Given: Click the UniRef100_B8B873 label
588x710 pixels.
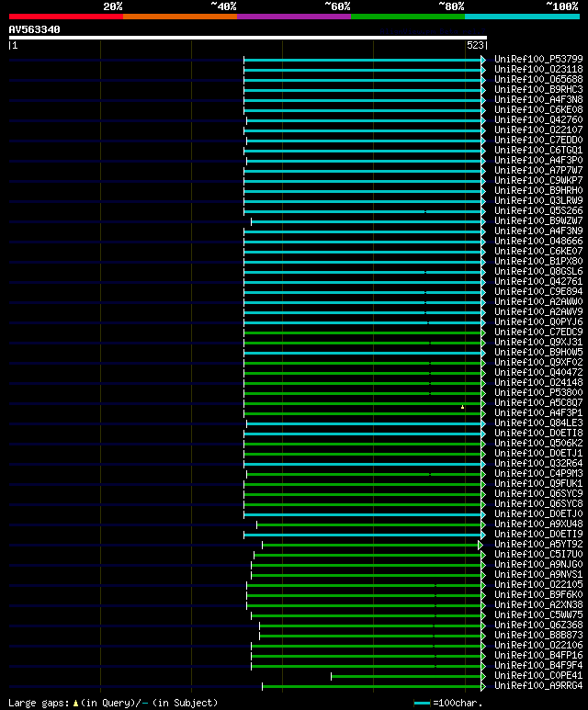Looking at the screenshot, I should (538, 636).
